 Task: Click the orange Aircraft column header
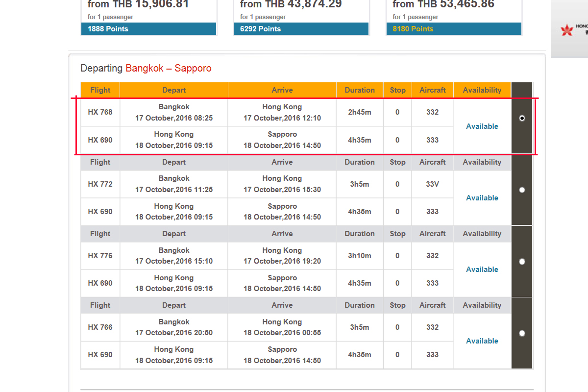433,90
